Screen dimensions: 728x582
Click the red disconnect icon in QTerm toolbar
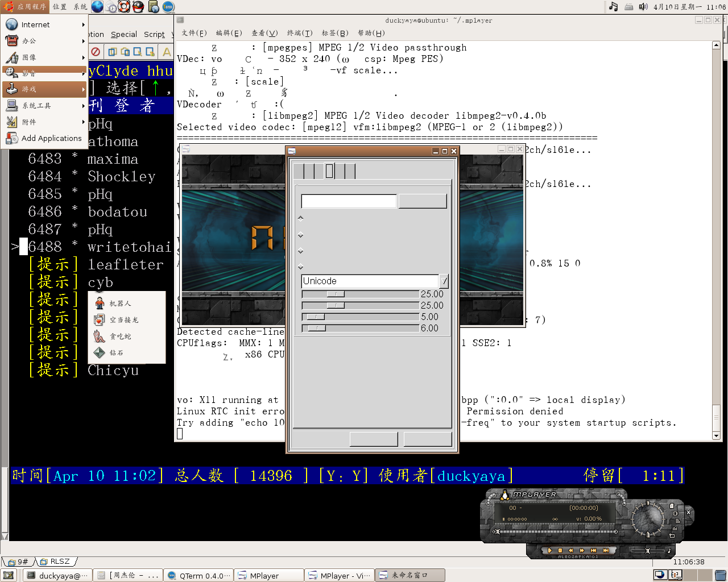pos(96,52)
